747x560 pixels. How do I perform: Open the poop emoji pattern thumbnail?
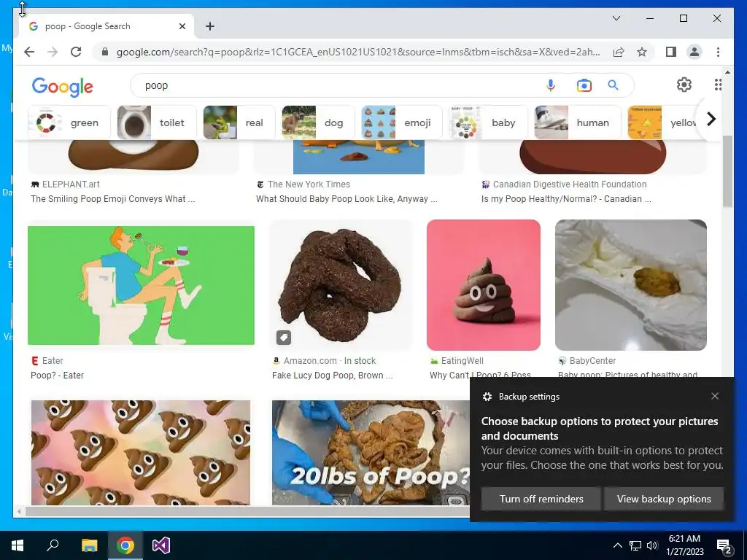point(141,452)
